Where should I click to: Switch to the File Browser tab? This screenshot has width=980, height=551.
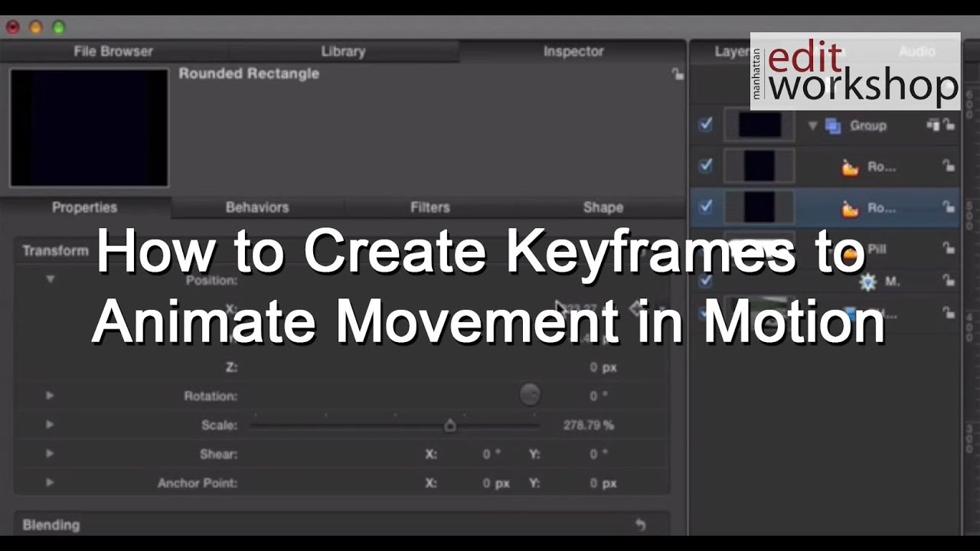tap(113, 51)
